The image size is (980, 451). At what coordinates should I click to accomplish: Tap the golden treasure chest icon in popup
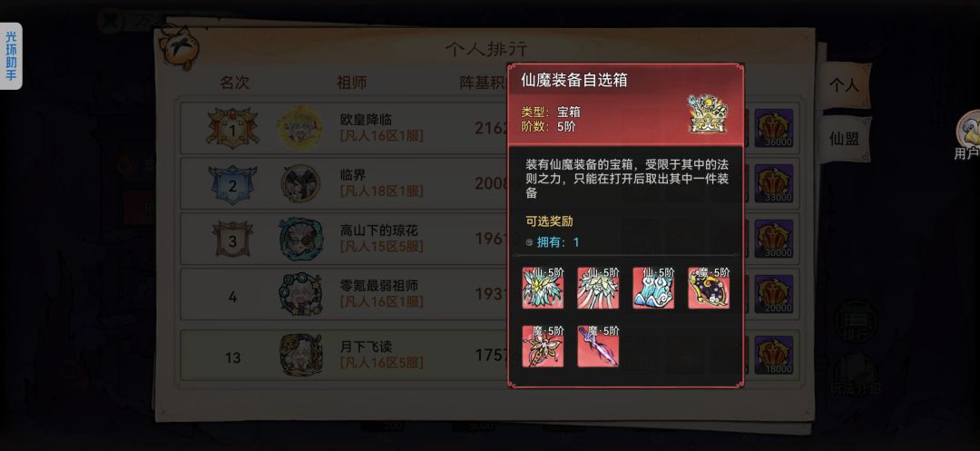point(708,113)
